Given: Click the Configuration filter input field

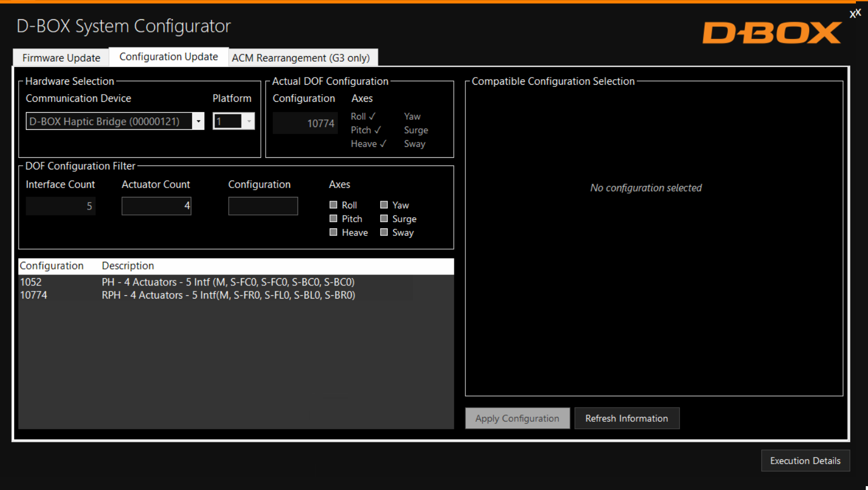Looking at the screenshot, I should [x=263, y=206].
